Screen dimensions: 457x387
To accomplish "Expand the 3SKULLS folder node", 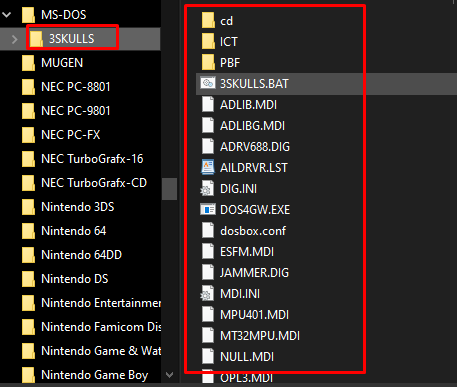I will (14, 39).
